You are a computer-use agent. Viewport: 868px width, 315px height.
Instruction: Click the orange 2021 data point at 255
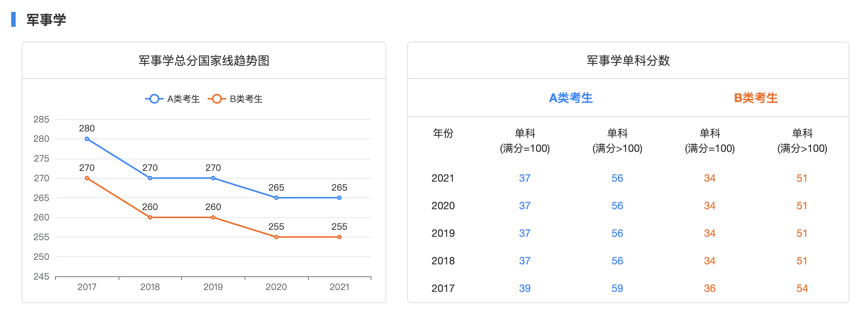[339, 237]
